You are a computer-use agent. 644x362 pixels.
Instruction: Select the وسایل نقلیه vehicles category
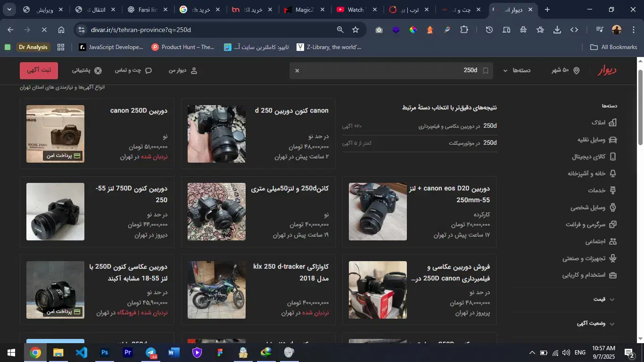click(597, 140)
